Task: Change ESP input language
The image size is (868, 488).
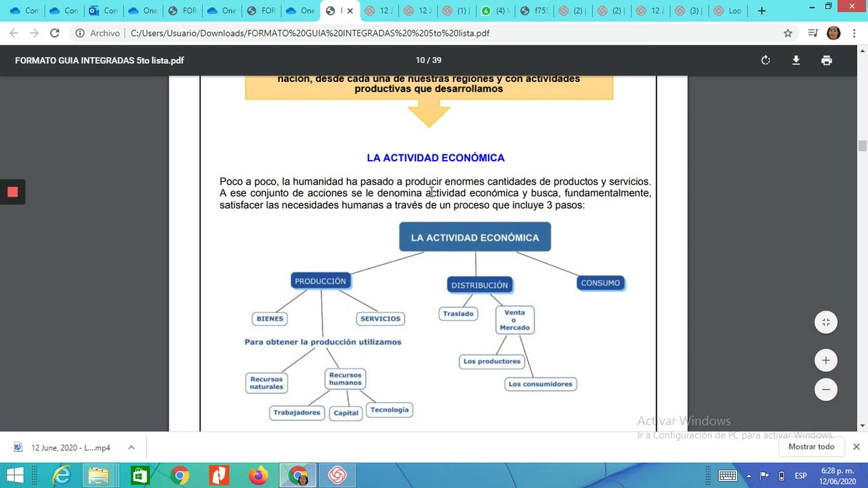Action: [x=801, y=475]
